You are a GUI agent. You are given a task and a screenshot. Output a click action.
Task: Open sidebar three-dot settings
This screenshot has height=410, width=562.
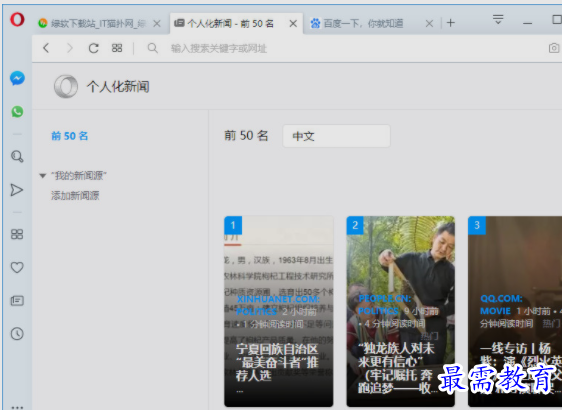17,407
